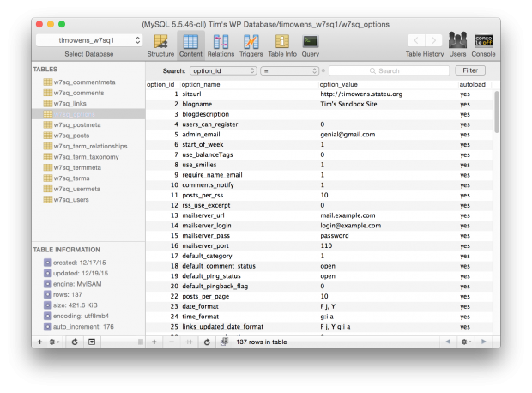Click the mailserver_port value 110
Screen dimensions: 532x393
(x=326, y=245)
